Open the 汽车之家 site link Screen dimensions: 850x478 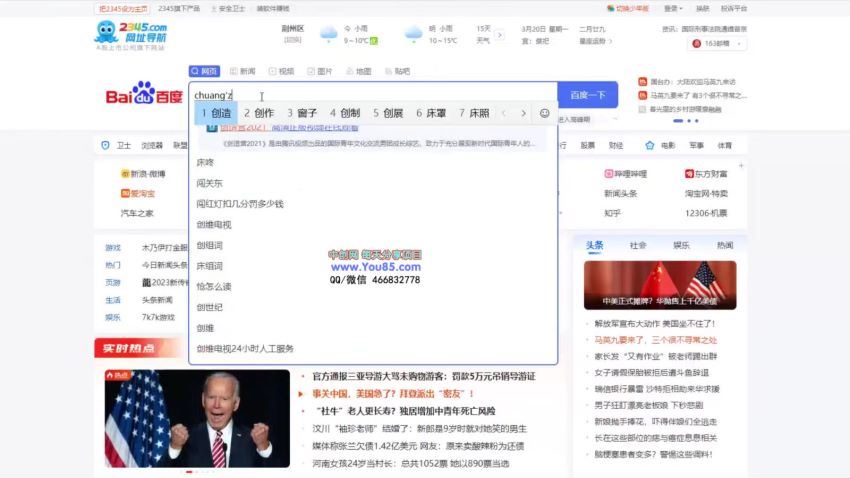click(x=137, y=213)
